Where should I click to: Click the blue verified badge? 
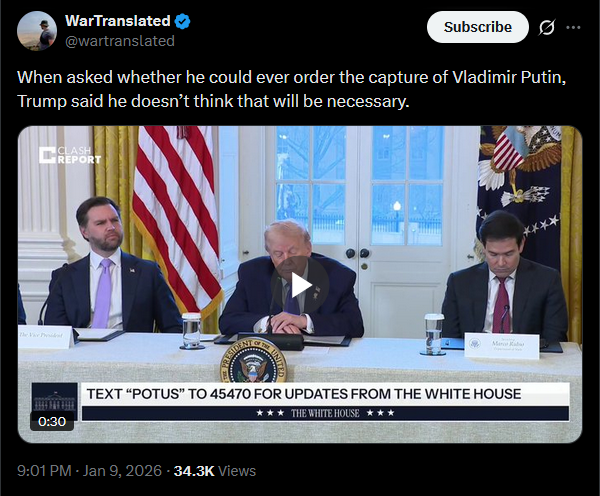click(183, 21)
